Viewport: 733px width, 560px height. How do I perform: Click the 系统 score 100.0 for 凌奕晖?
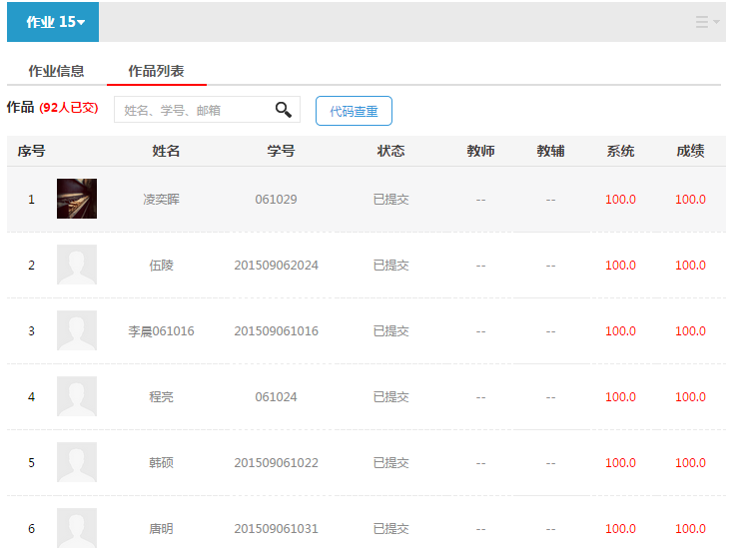coord(620,200)
